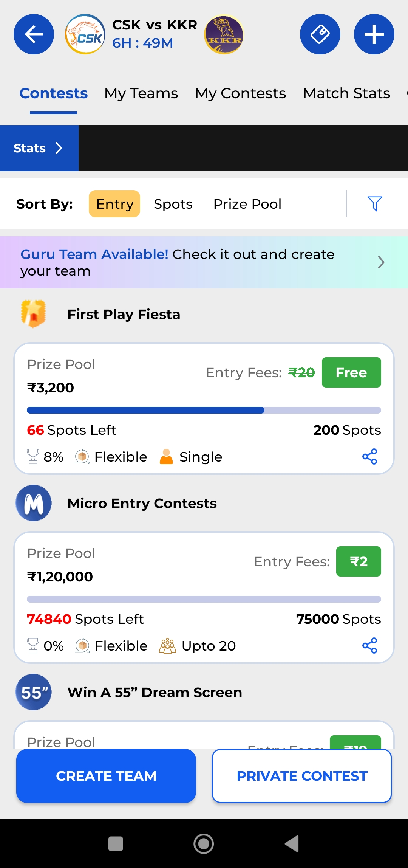Tap the First Play Fiesta spots progress bar
The height and width of the screenshot is (868, 408).
(x=204, y=410)
